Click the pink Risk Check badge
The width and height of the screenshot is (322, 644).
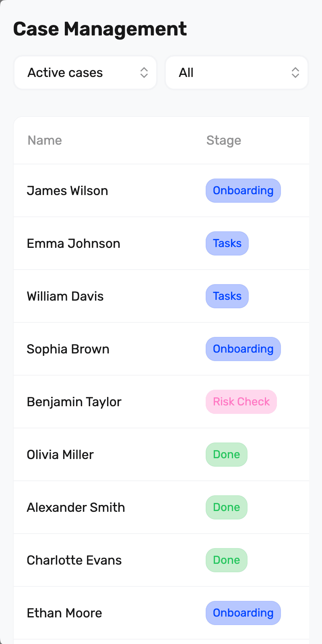[x=241, y=402]
